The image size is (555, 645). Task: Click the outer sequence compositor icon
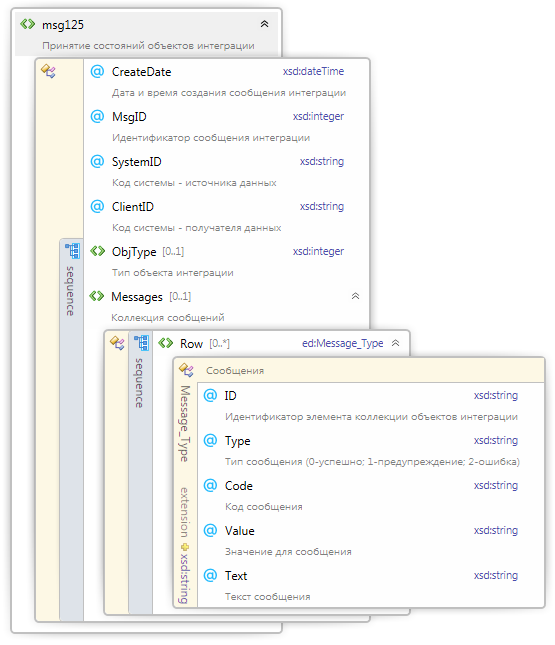pos(72,251)
